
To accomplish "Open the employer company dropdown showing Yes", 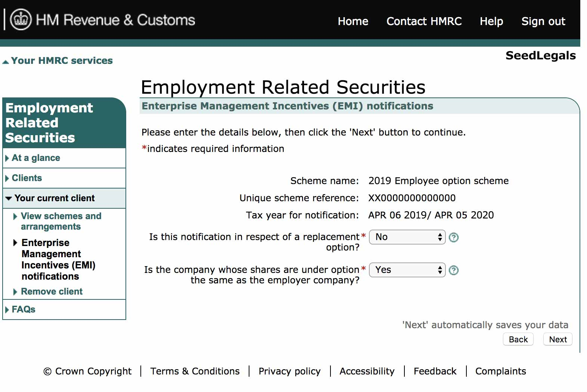I will point(407,270).
